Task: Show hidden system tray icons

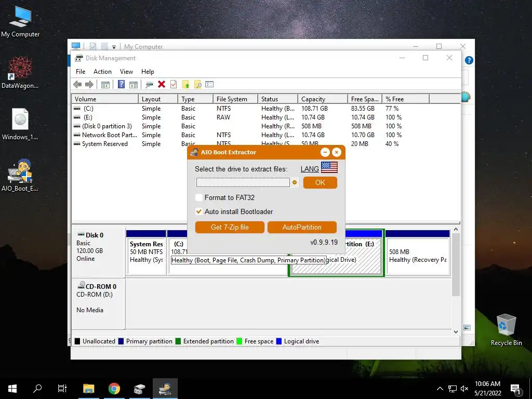Action: (x=440, y=389)
